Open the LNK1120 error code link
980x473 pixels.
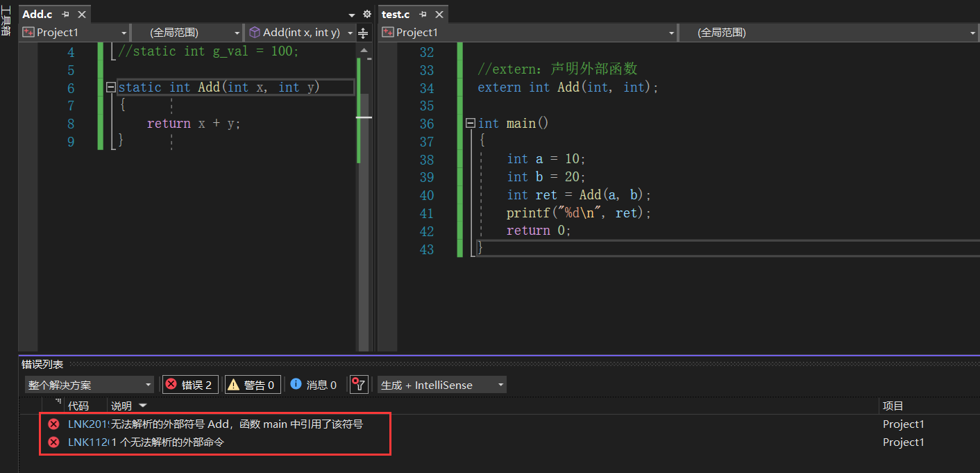[89, 442]
